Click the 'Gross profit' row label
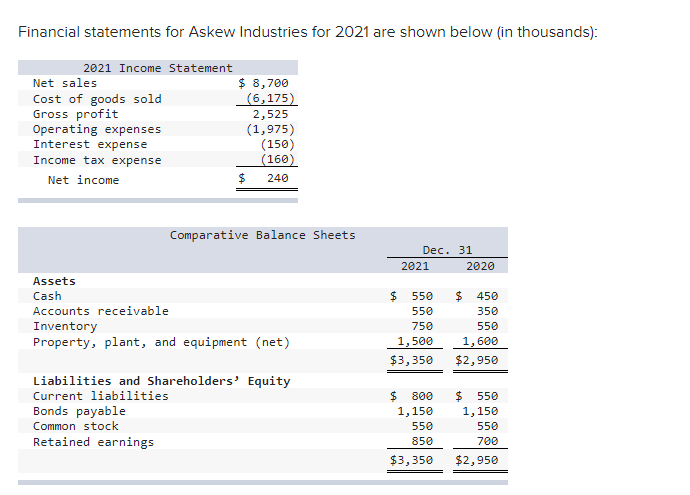This screenshot has height=495, width=690. [x=76, y=114]
